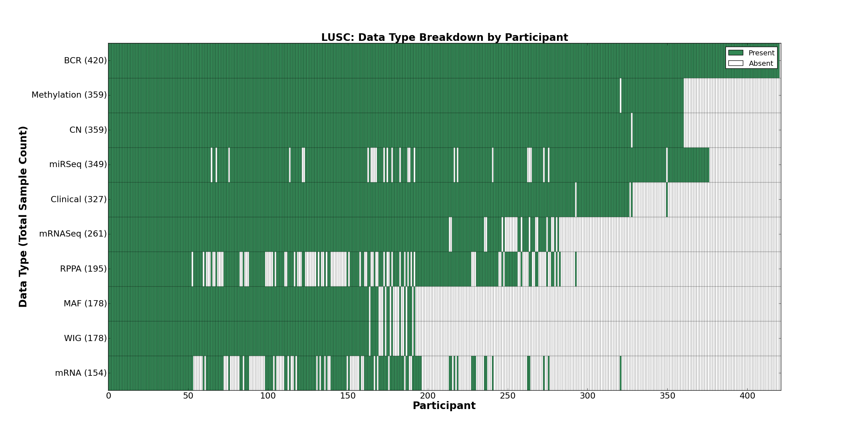This screenshot has width=868, height=434.
Task: Click the Data Type y-axis title
Action: click(23, 217)
